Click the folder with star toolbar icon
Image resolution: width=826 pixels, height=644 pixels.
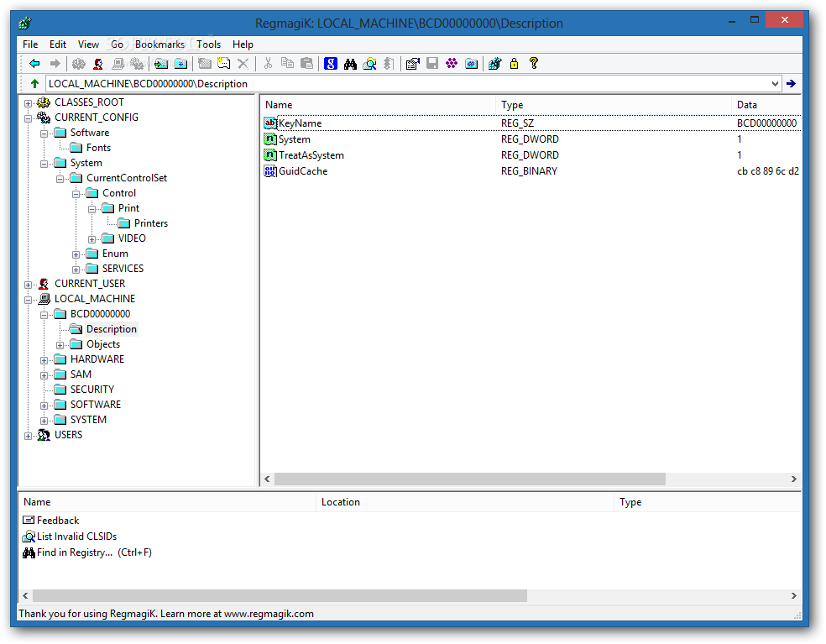[180, 64]
